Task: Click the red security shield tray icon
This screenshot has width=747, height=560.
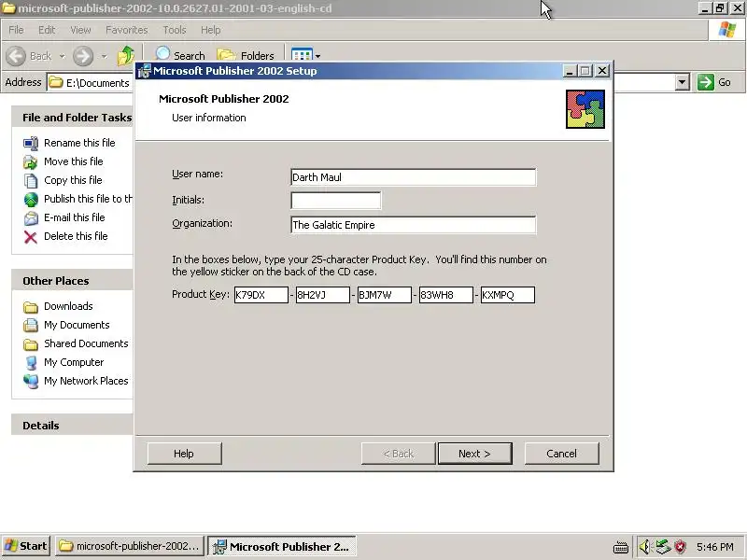Action: 681,547
